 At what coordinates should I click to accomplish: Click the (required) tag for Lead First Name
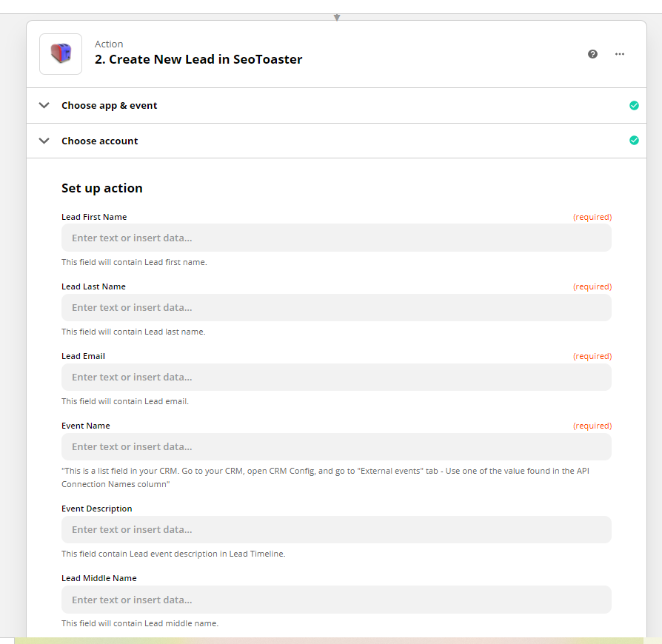pos(592,217)
